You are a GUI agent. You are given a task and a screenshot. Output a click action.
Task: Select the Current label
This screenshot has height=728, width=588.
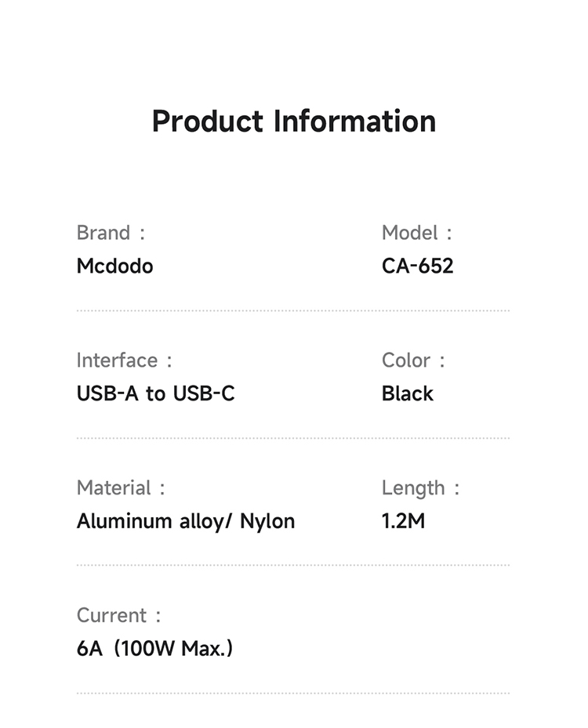pos(111,615)
